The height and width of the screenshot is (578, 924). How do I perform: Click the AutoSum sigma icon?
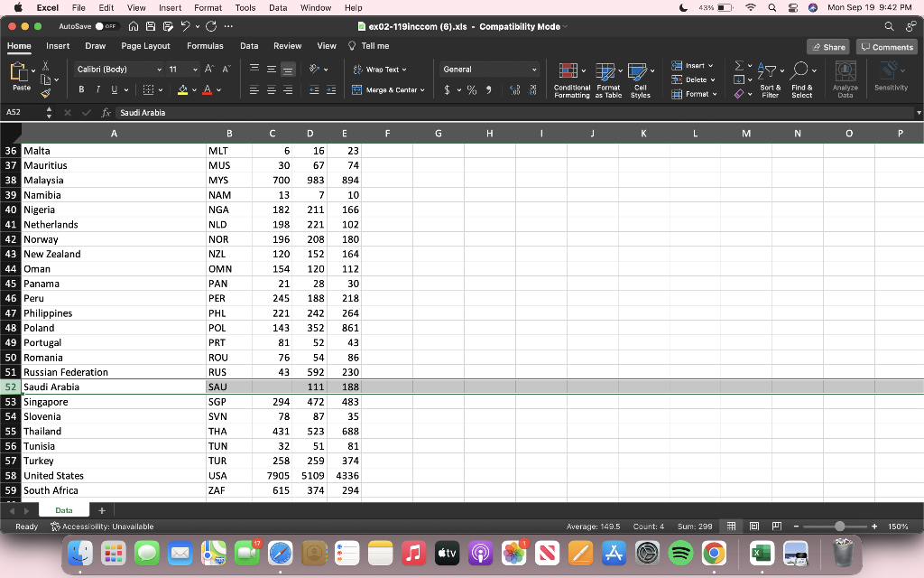pos(739,65)
